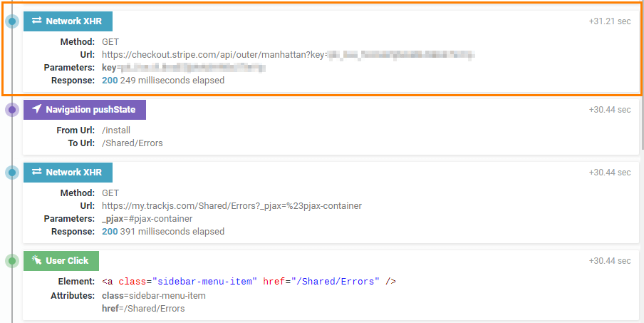
Task: Click the _pjax=#pjax-container parameter
Action: [x=147, y=219]
